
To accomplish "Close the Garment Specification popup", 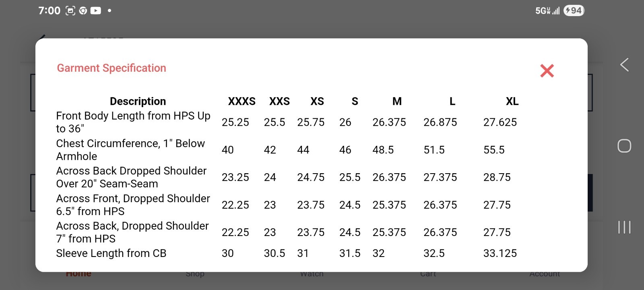I will click(x=547, y=71).
